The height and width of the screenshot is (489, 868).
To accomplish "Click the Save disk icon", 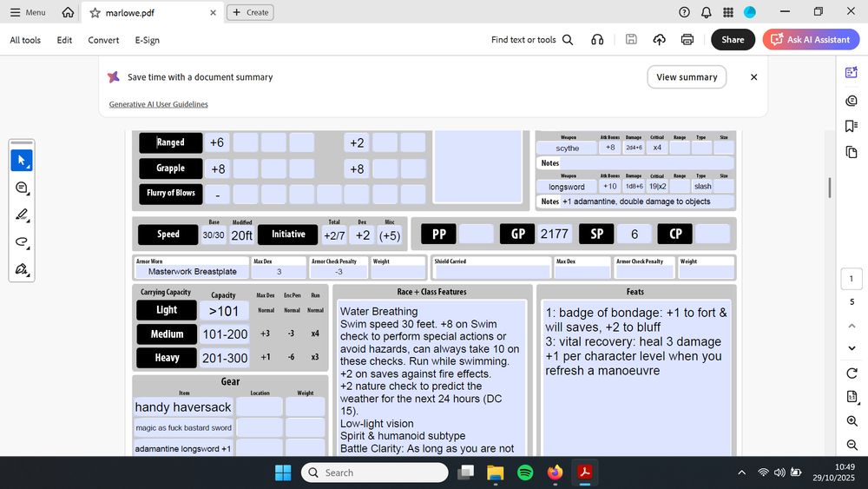I will pos(631,39).
